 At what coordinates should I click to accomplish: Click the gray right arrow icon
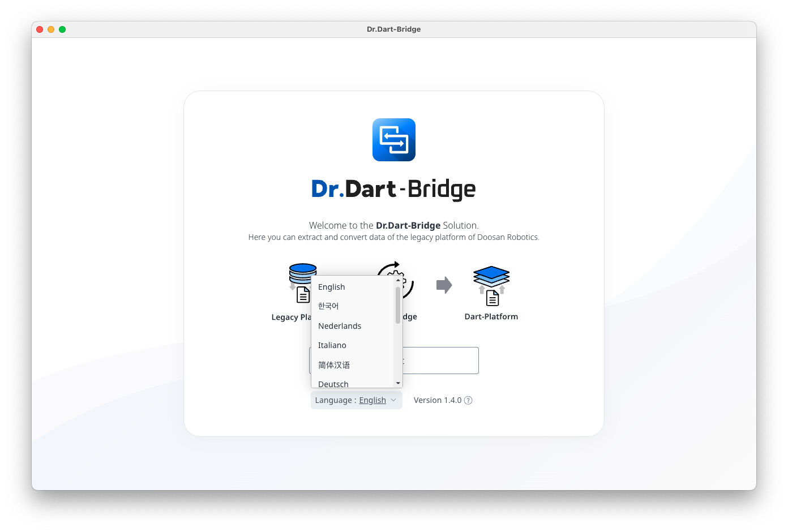(x=444, y=285)
